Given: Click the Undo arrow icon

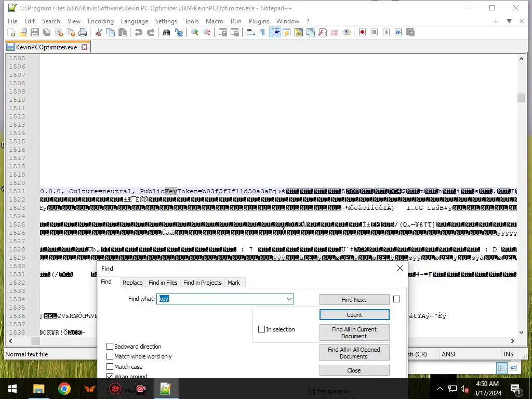Looking at the screenshot, I should 138,32.
